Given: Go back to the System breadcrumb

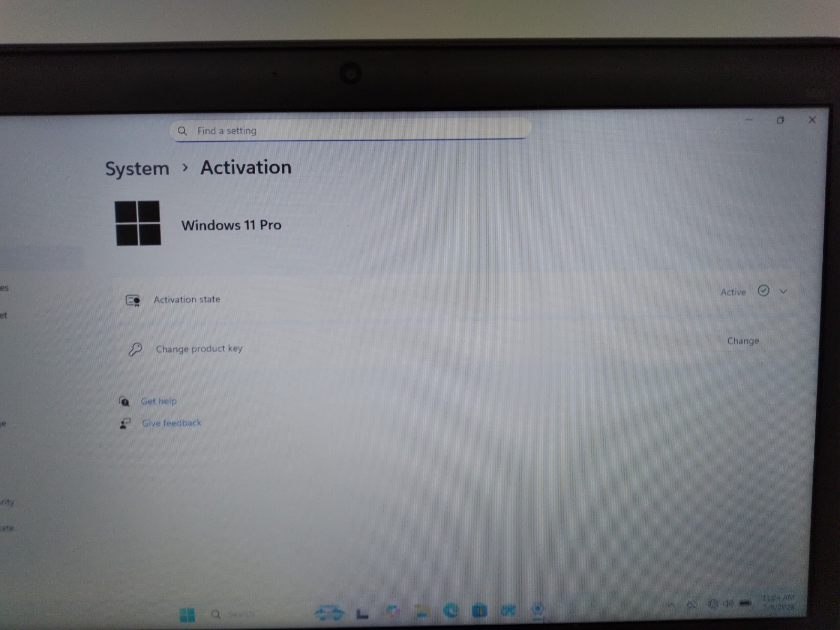Looking at the screenshot, I should tap(137, 169).
